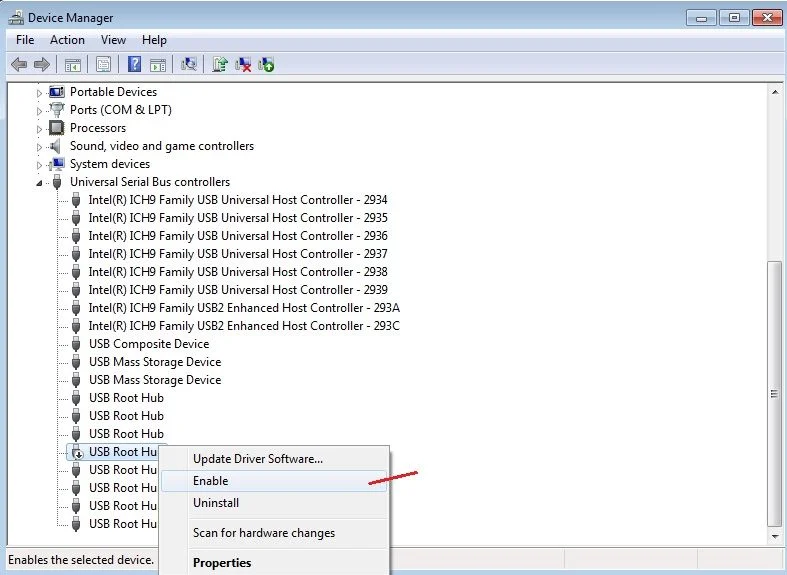Click the vertical scrollbar up arrow
The image size is (787, 575).
click(x=775, y=92)
